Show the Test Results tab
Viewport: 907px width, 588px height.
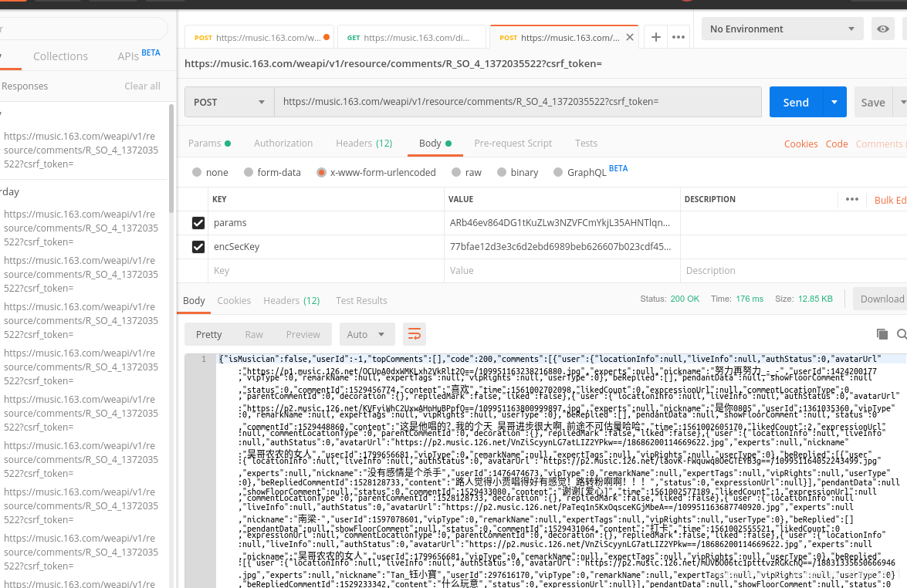point(361,301)
